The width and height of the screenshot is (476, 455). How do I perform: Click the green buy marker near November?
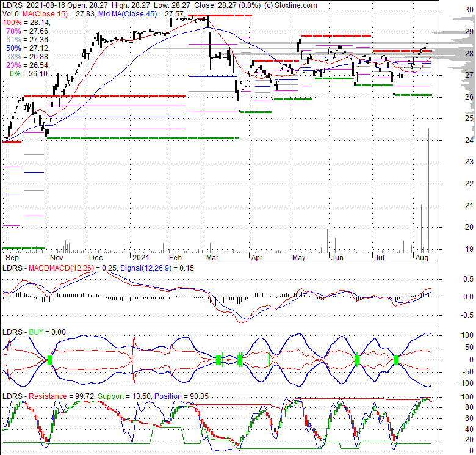point(50,360)
